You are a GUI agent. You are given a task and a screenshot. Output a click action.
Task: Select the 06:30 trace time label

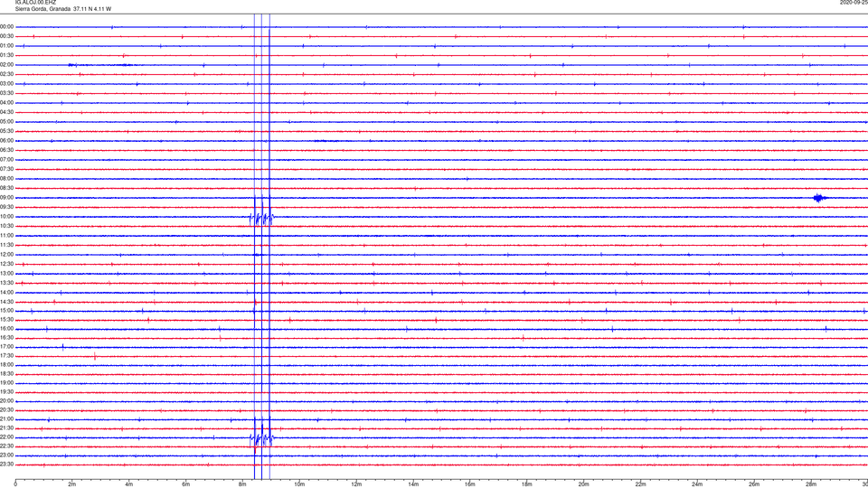7,150
